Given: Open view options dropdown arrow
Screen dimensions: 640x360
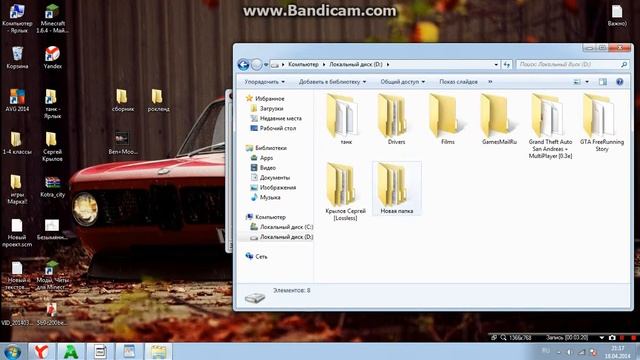Looking at the screenshot, I should tap(587, 82).
